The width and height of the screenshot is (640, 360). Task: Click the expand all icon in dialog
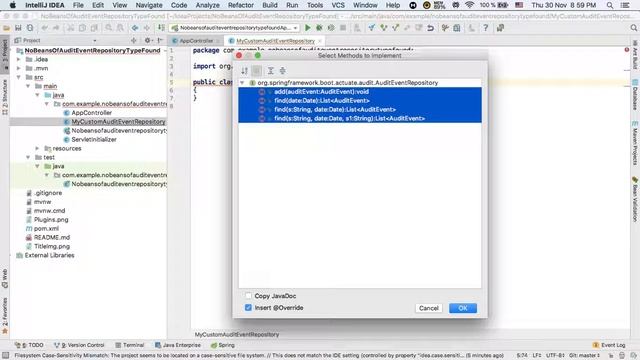tap(270, 71)
